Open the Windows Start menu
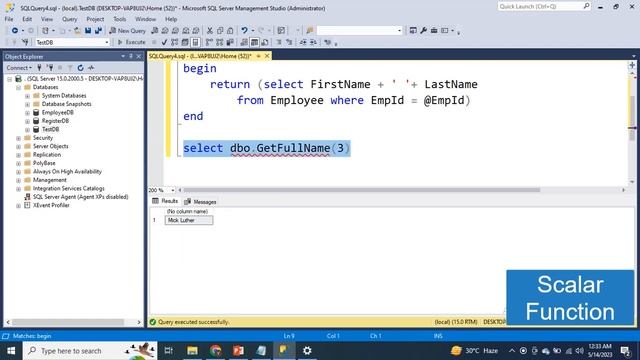The image size is (640, 360). [x=11, y=351]
